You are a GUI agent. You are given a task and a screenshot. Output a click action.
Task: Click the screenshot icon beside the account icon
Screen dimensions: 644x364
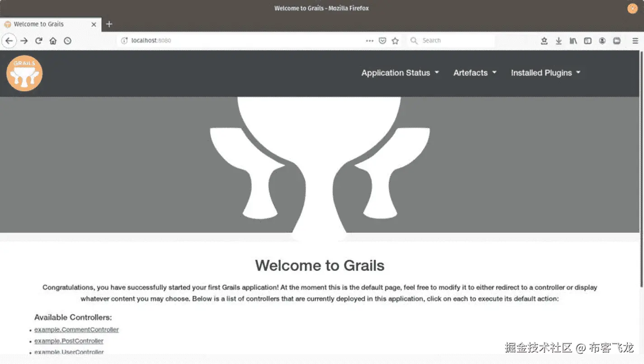[617, 41]
